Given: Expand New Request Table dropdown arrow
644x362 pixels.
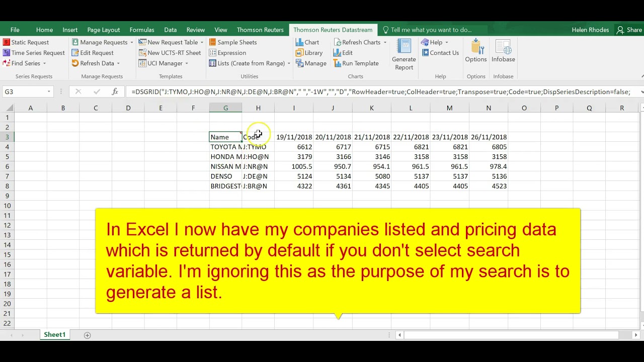Looking at the screenshot, I should (x=202, y=42).
